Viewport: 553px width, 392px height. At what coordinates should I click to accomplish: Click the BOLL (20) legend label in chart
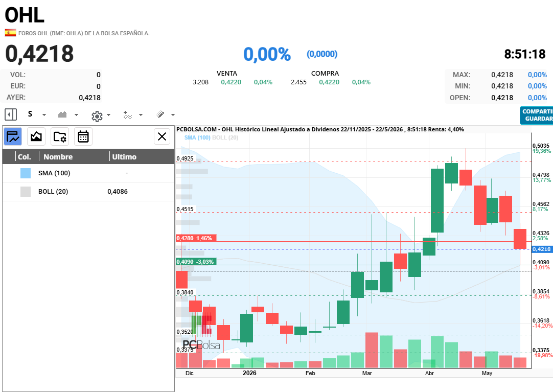(225, 137)
